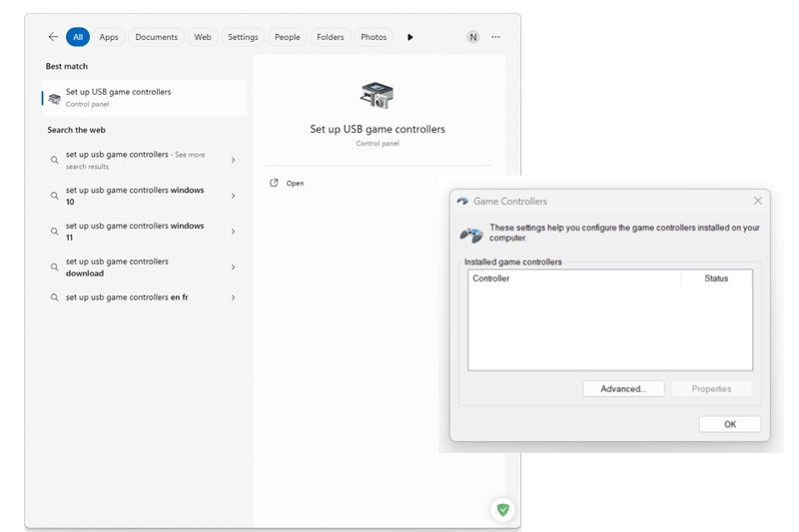Expand the 'See more search results' chevron

pos(233,160)
